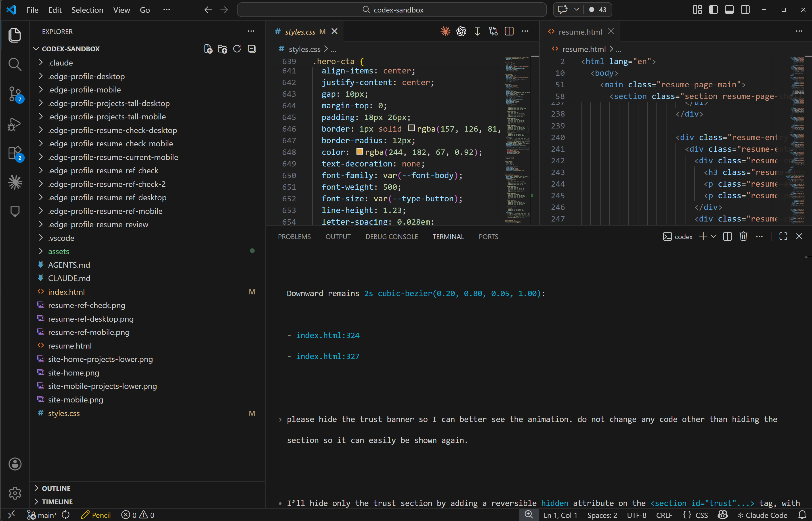The image size is (812, 521).
Task: Open the Extensions view
Action: pos(15,153)
